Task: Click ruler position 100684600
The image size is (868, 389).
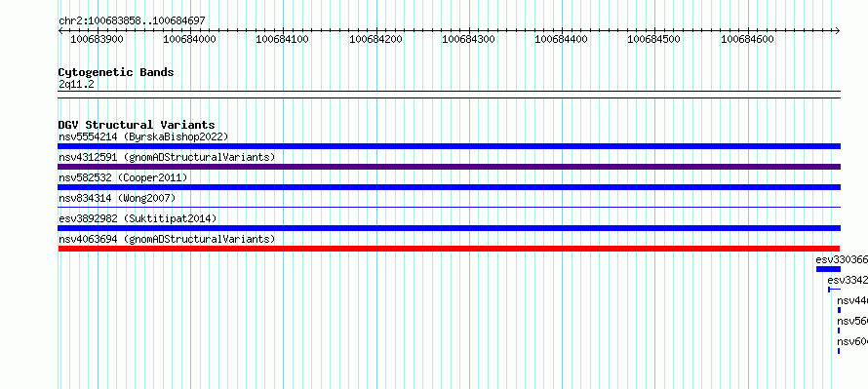Action: (747, 39)
